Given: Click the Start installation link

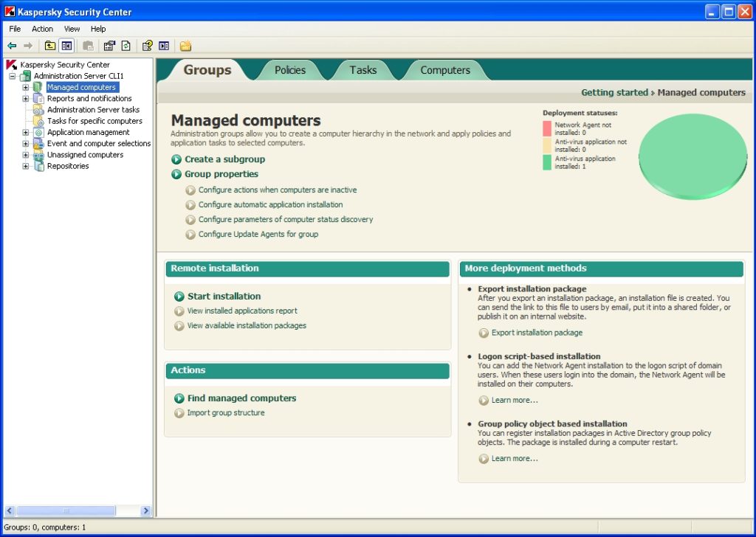Looking at the screenshot, I should (224, 297).
